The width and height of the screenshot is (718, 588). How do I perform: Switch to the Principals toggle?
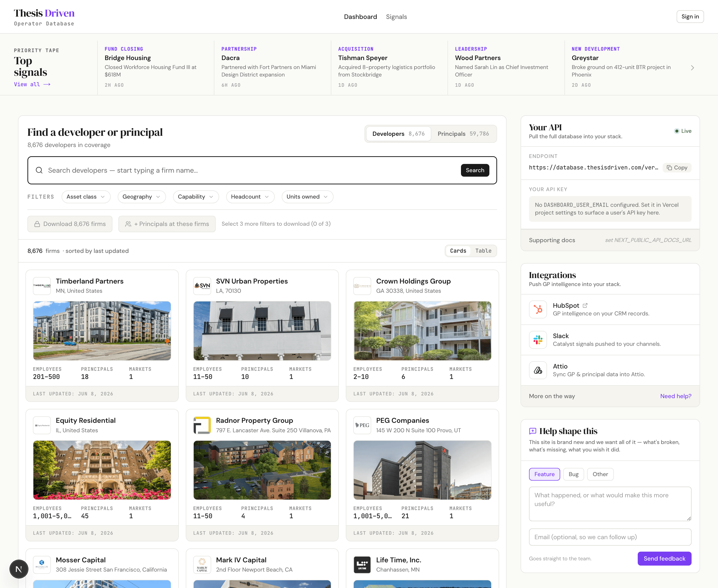coord(463,134)
